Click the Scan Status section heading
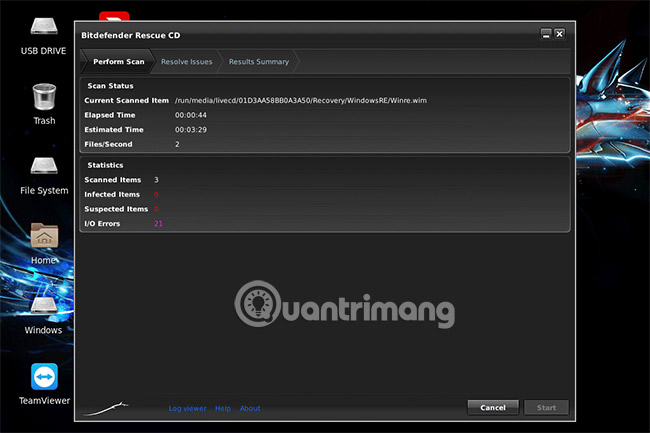650x433 pixels. click(x=110, y=86)
